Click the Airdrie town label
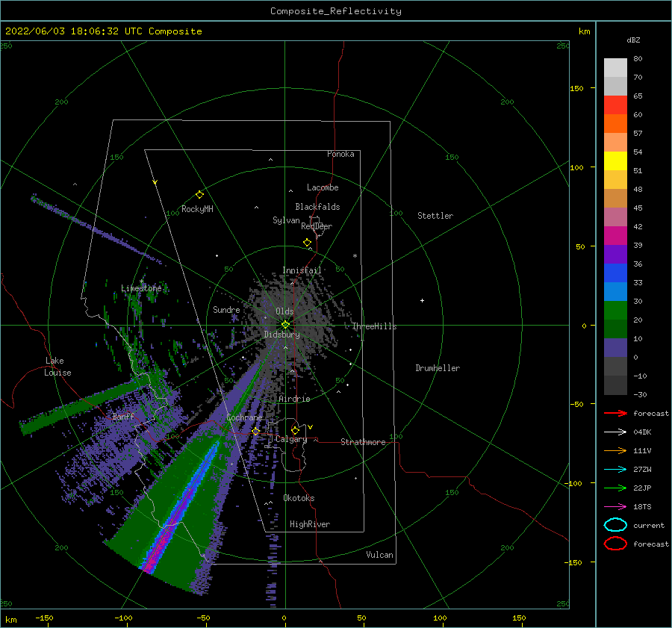 [x=294, y=399]
